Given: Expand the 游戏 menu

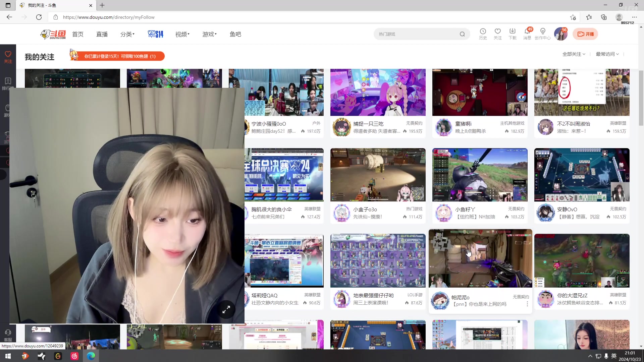Looking at the screenshot, I should [x=210, y=34].
